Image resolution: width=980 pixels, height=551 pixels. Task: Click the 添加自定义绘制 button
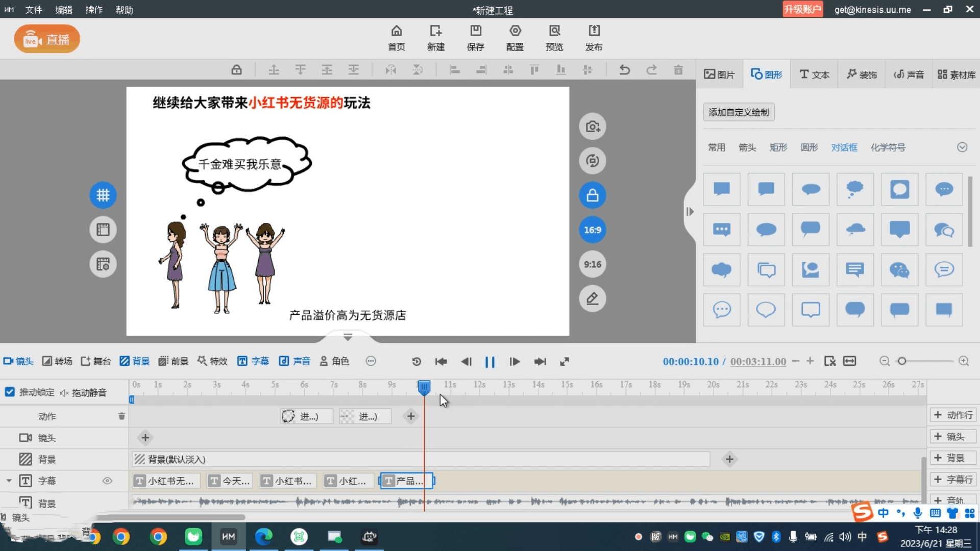[x=739, y=112]
